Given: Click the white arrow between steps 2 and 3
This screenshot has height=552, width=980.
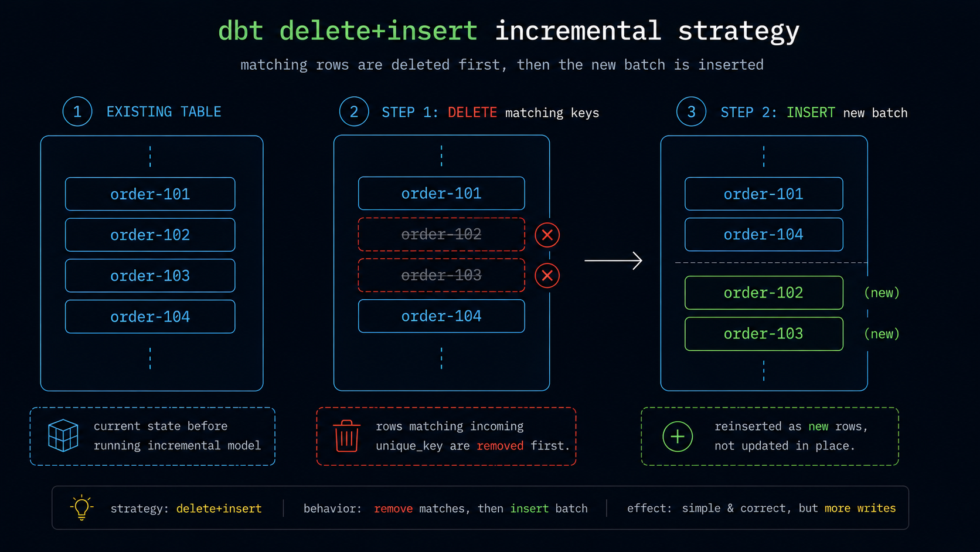Looking at the screenshot, I should [x=613, y=260].
